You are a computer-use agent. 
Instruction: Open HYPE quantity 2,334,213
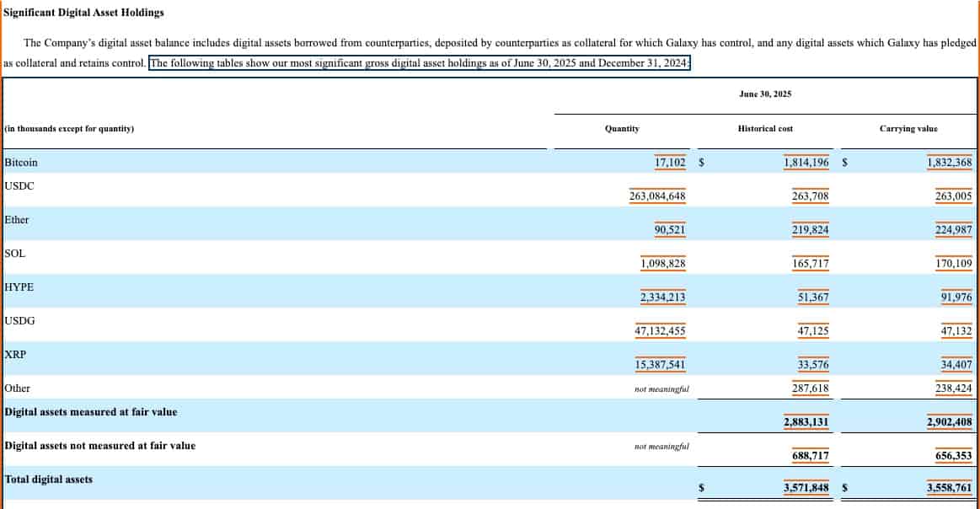(x=663, y=297)
